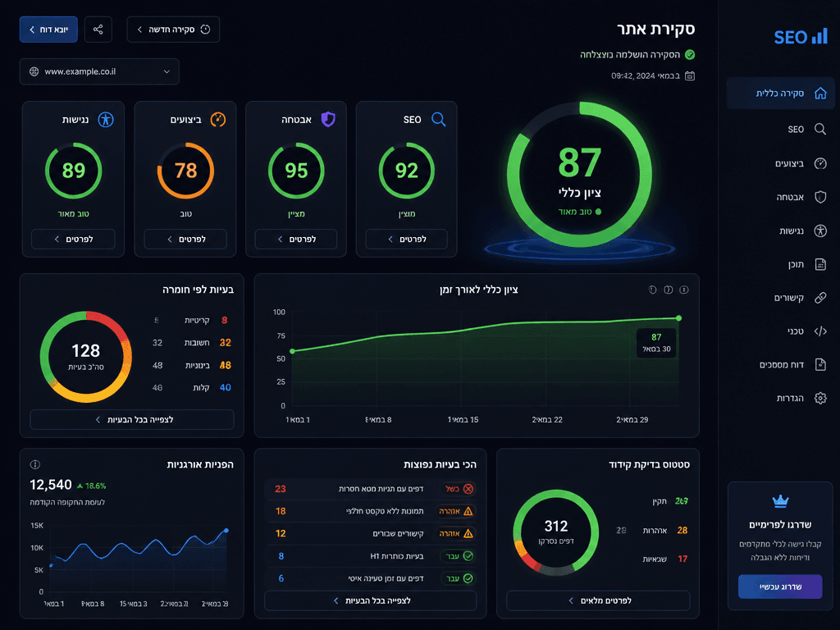The image size is (840, 630).
Task: Select the קריטיות severity row
Action: pyautogui.click(x=190, y=321)
